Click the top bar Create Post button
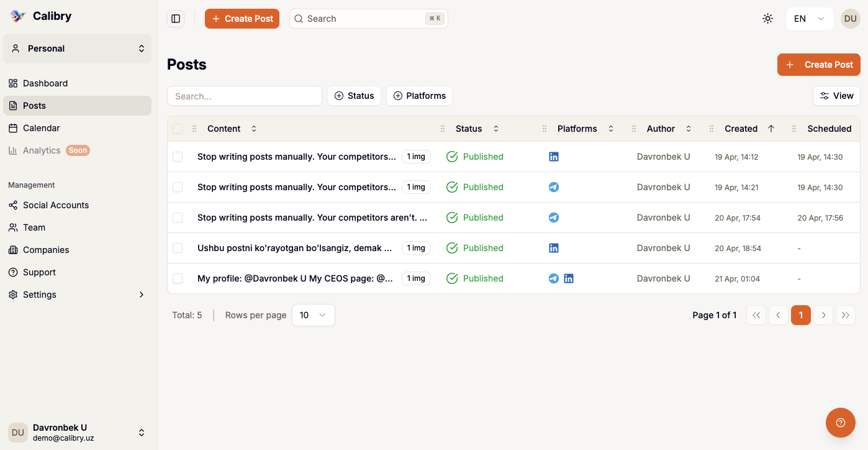868x450 pixels. 242,19
